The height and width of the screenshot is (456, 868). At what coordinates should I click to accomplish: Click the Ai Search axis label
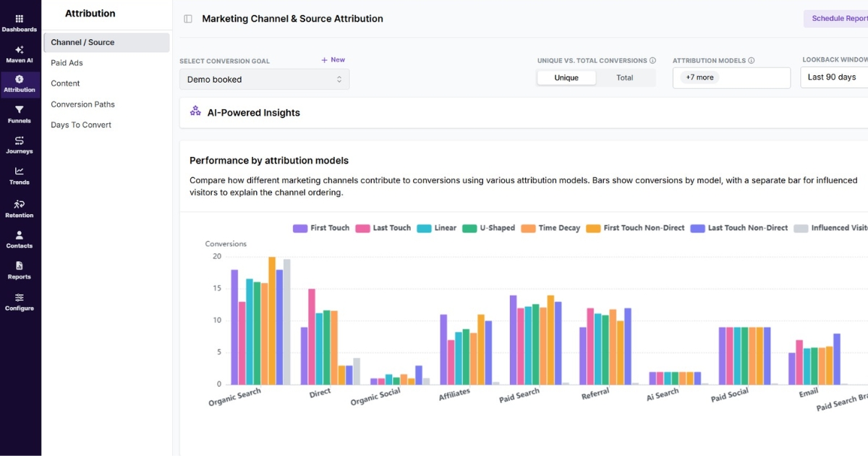663,394
